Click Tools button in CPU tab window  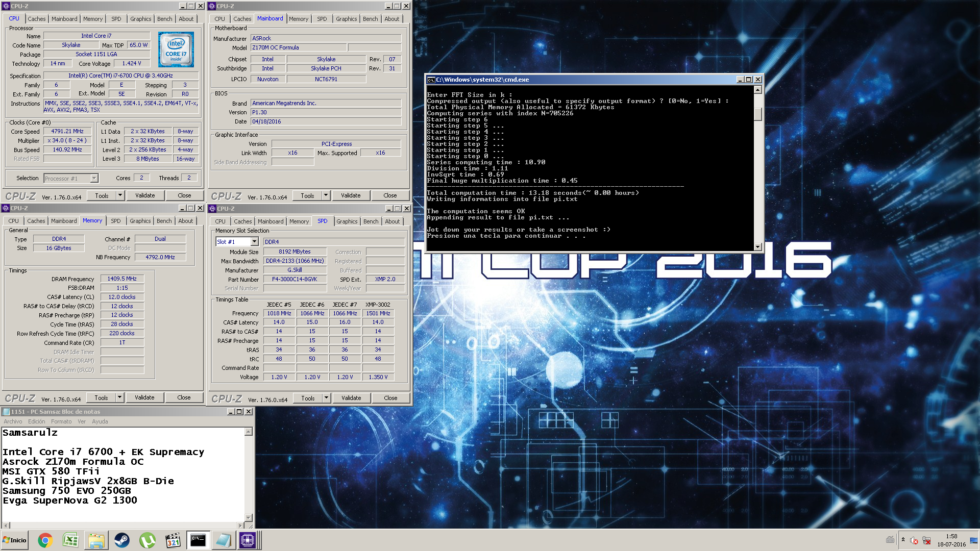(x=102, y=195)
